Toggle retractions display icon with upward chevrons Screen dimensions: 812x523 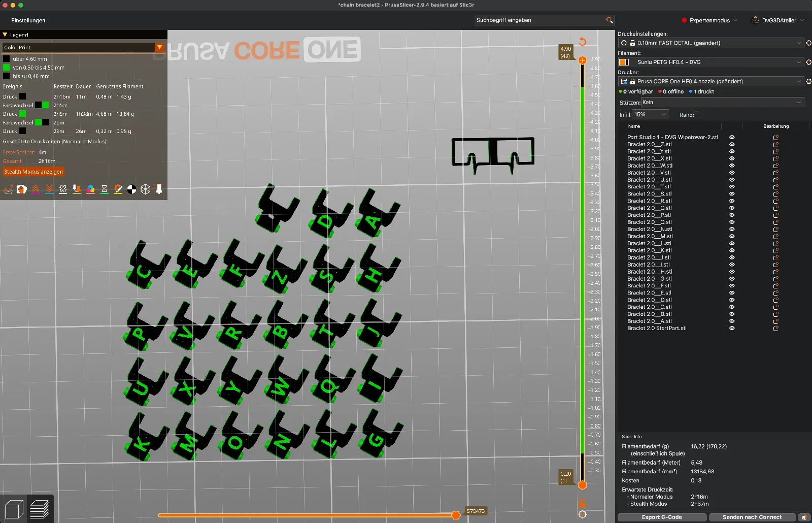[36, 189]
